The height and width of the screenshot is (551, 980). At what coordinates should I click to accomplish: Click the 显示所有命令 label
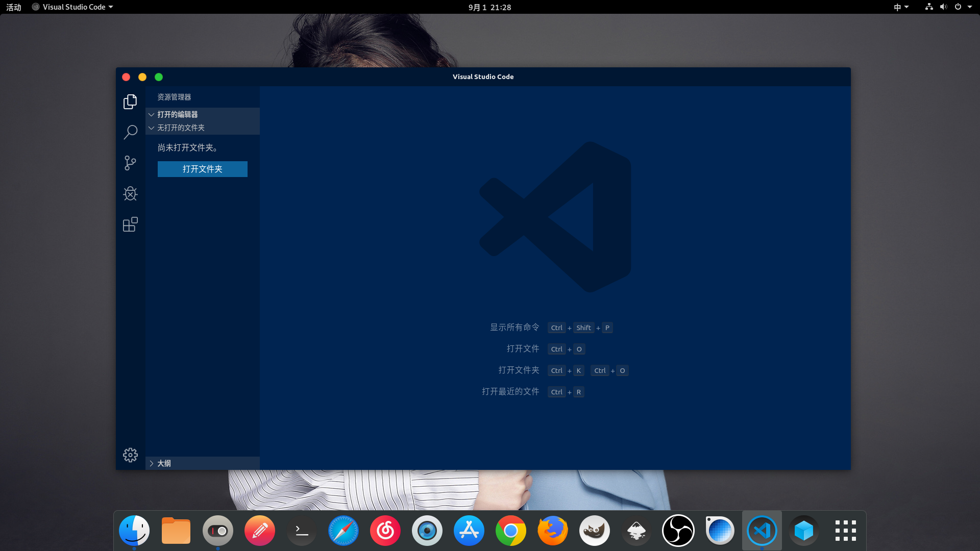click(514, 327)
